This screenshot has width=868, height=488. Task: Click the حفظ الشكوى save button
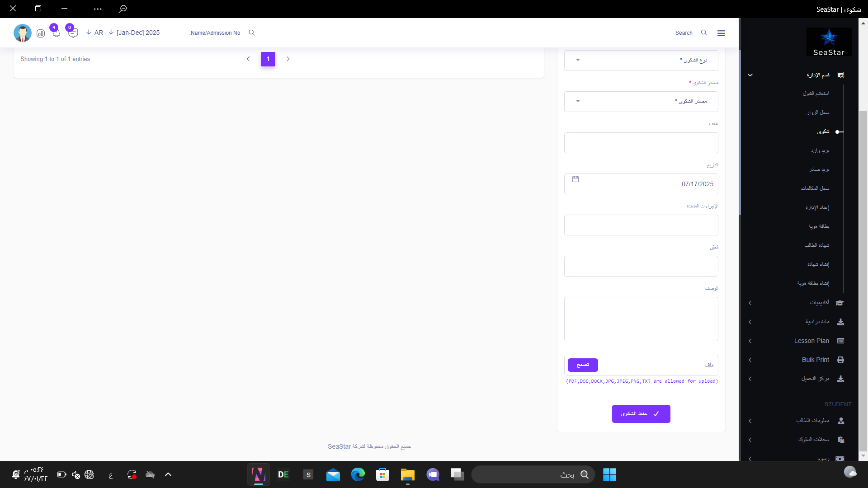pyautogui.click(x=641, y=414)
